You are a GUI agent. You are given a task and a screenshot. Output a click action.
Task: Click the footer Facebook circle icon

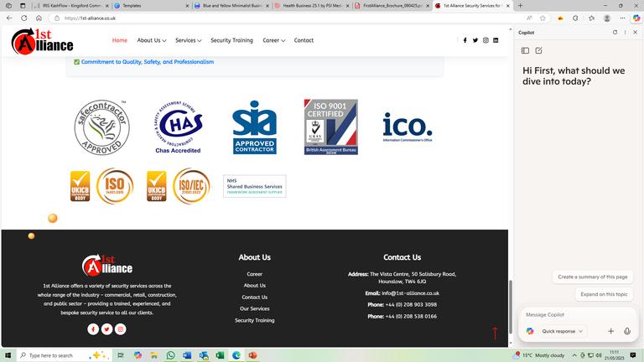(x=93, y=329)
